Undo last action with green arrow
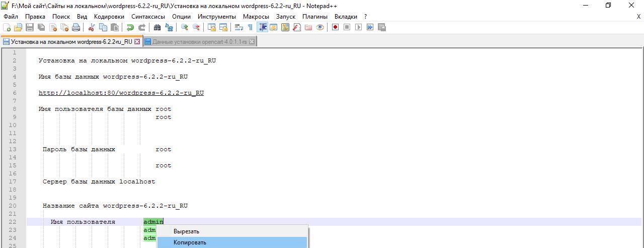The width and height of the screenshot is (644, 248). tap(130, 28)
